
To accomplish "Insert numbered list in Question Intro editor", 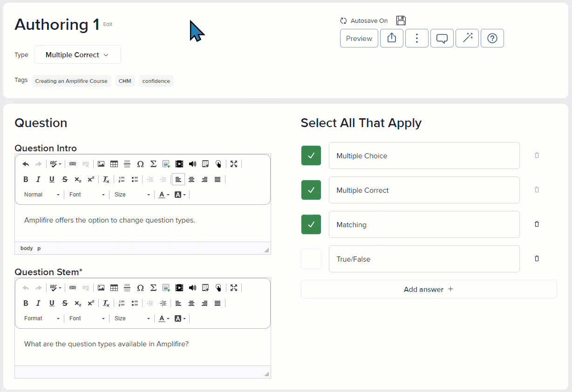I will 122,179.
